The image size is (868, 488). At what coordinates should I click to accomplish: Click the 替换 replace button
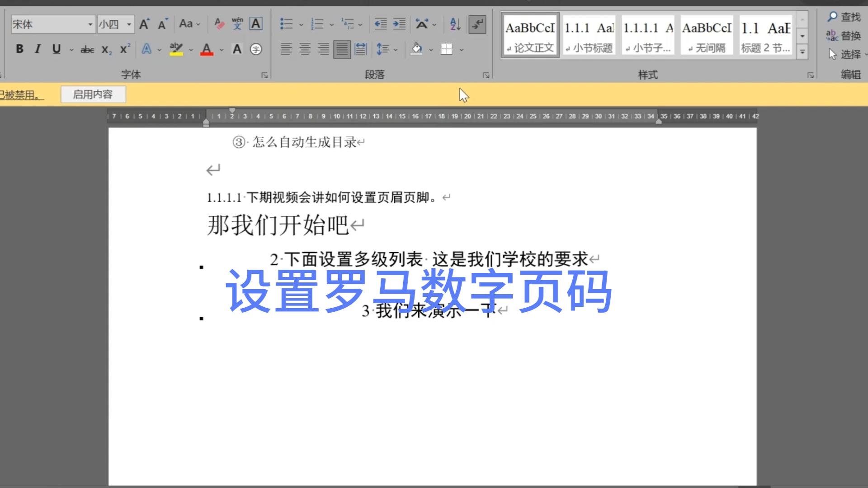pos(844,36)
